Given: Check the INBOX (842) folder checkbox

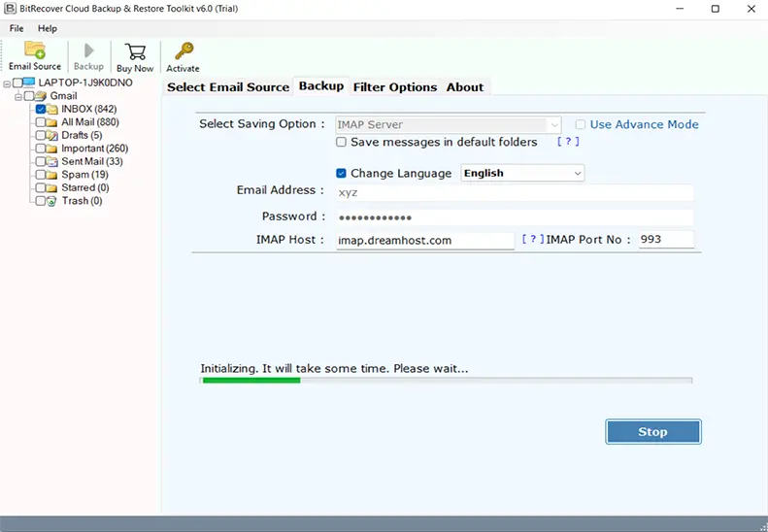Looking at the screenshot, I should (x=41, y=110).
